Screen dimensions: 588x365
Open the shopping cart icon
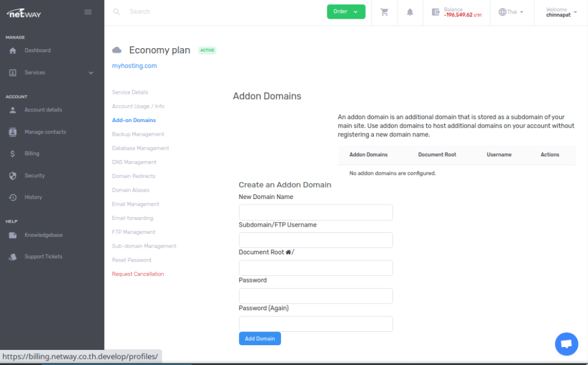point(384,12)
